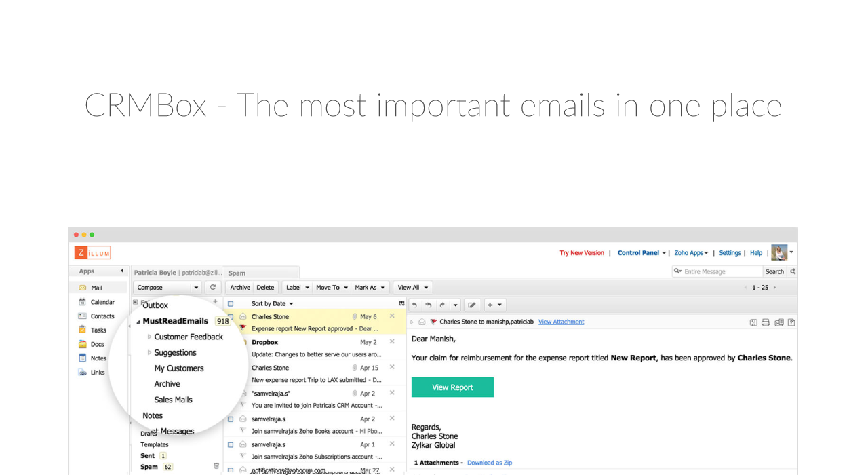This screenshot has width=868, height=475.
Task: Focus the Entire Message search field
Action: pyautogui.click(x=717, y=271)
